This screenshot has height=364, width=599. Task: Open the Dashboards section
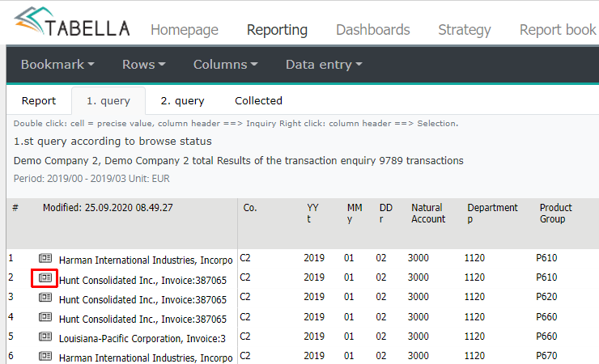tap(373, 30)
